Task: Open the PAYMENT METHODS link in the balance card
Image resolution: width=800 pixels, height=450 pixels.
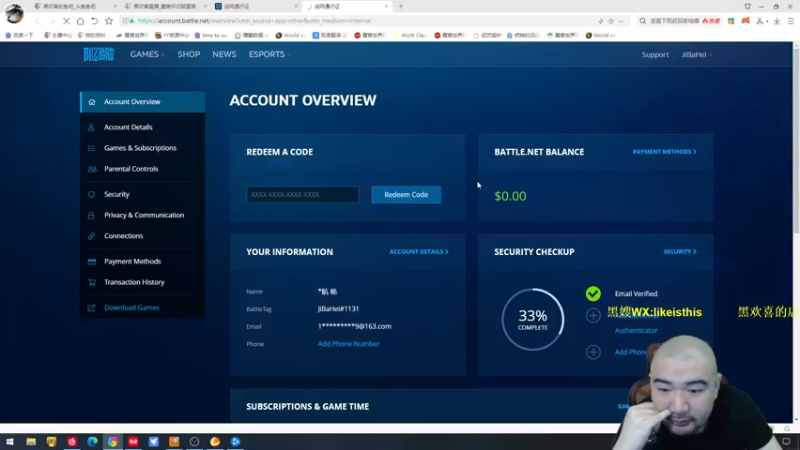Action: pos(664,152)
